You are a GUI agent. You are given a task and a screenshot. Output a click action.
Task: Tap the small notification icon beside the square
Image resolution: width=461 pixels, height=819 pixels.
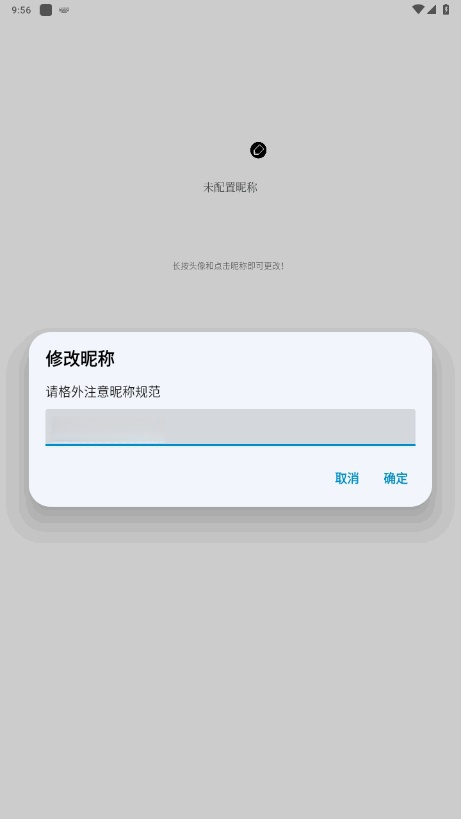[64, 10]
